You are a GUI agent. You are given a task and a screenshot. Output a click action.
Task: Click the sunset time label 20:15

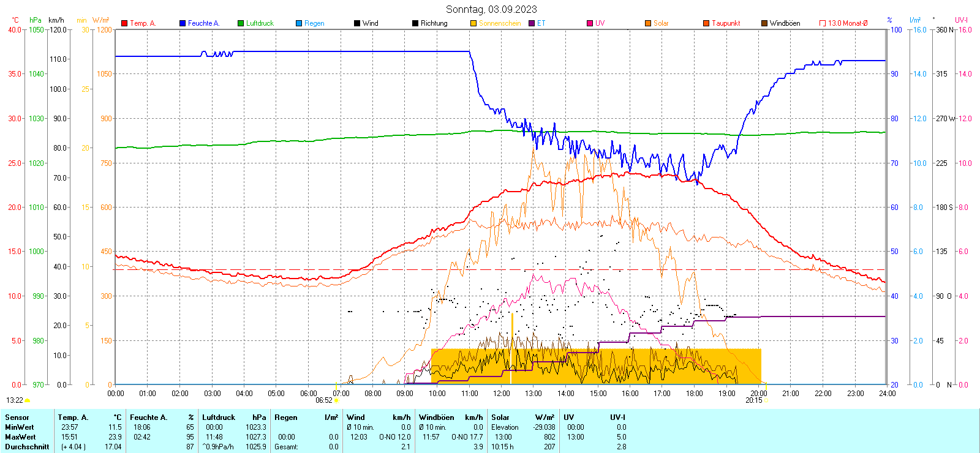point(753,400)
